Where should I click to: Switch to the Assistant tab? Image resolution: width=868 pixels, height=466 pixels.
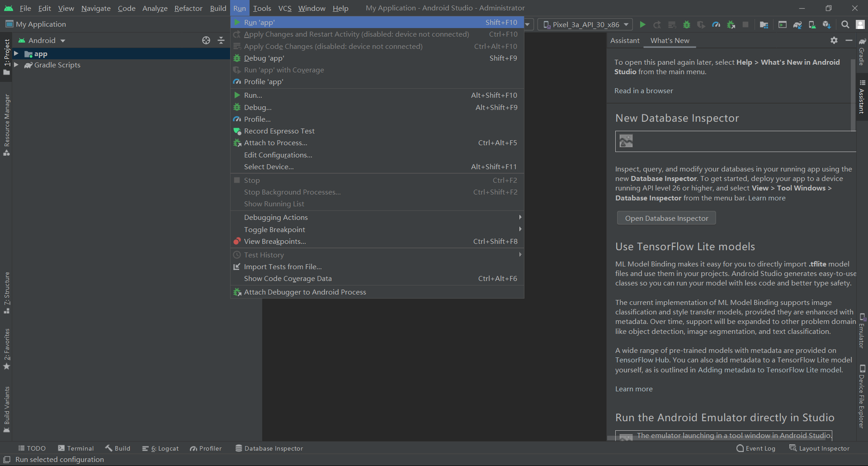pyautogui.click(x=625, y=40)
